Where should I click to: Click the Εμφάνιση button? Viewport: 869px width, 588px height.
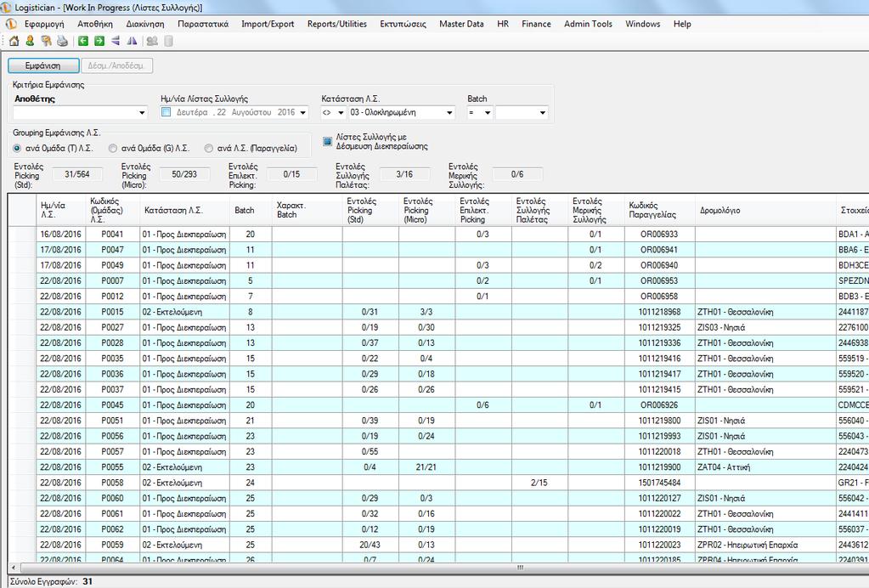click(43, 65)
